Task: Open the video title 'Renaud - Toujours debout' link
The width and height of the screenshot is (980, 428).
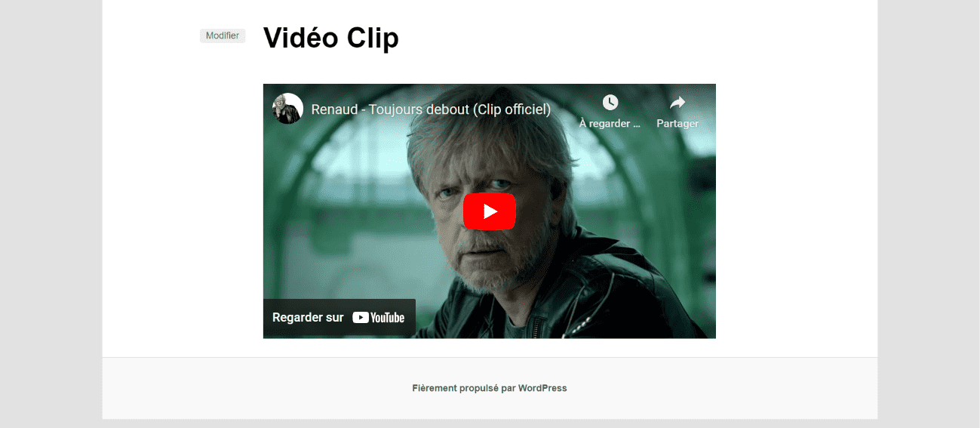Action: point(431,109)
